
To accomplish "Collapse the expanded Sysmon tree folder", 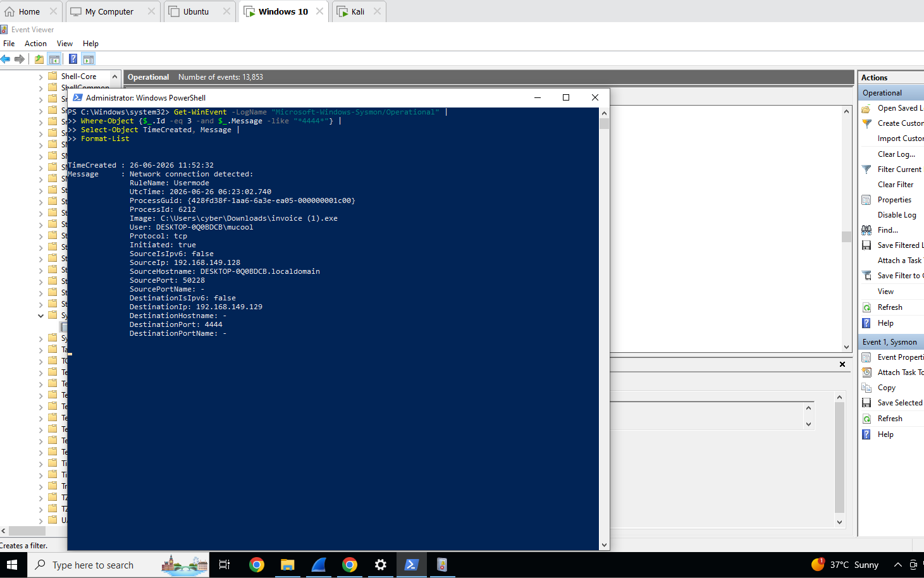I will click(x=41, y=316).
